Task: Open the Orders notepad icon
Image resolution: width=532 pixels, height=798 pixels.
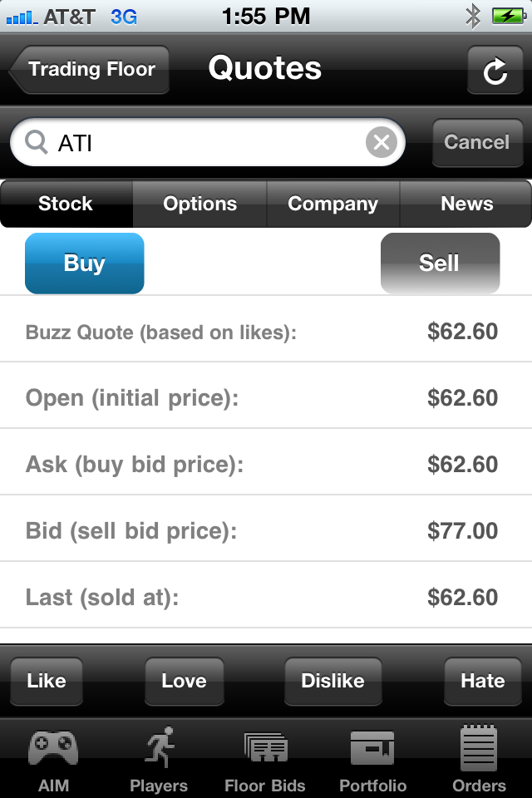Action: [x=479, y=748]
